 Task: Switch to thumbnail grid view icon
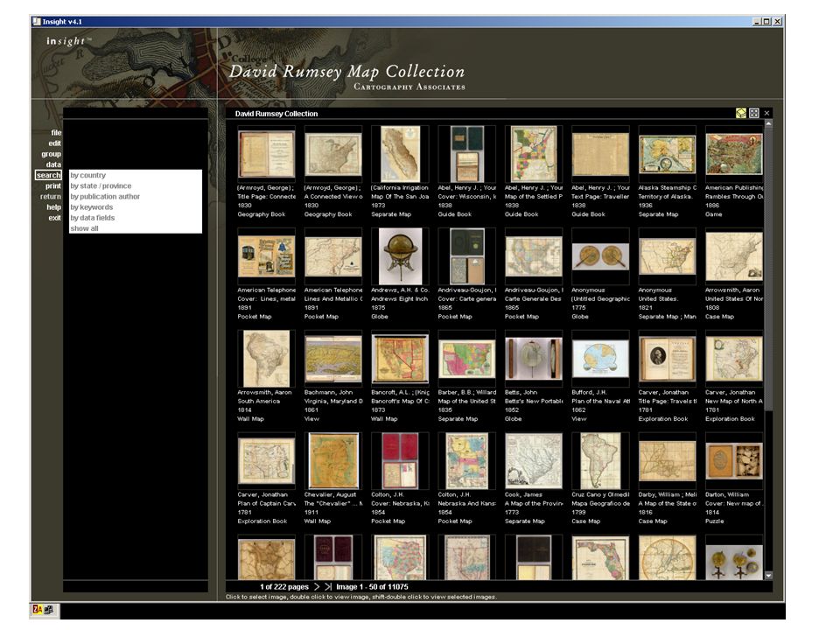pyautogui.click(x=754, y=113)
